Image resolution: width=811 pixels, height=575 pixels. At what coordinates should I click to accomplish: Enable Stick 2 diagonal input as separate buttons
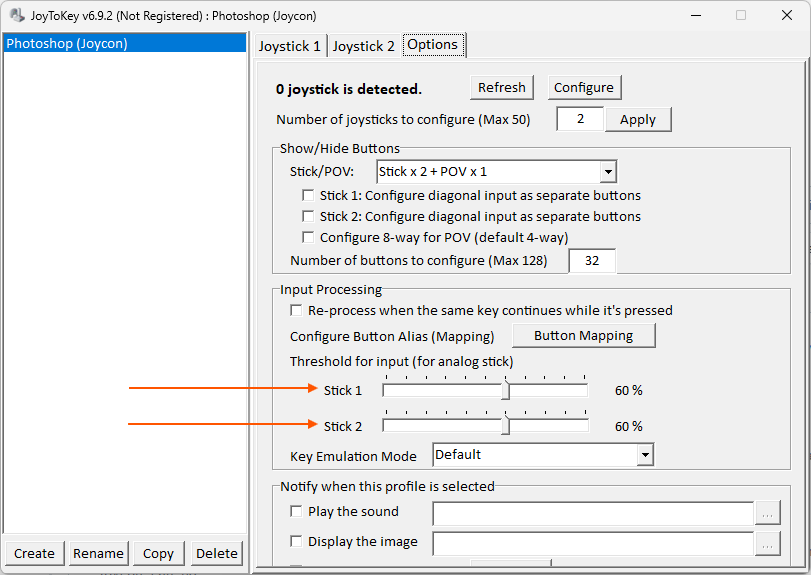tap(308, 216)
